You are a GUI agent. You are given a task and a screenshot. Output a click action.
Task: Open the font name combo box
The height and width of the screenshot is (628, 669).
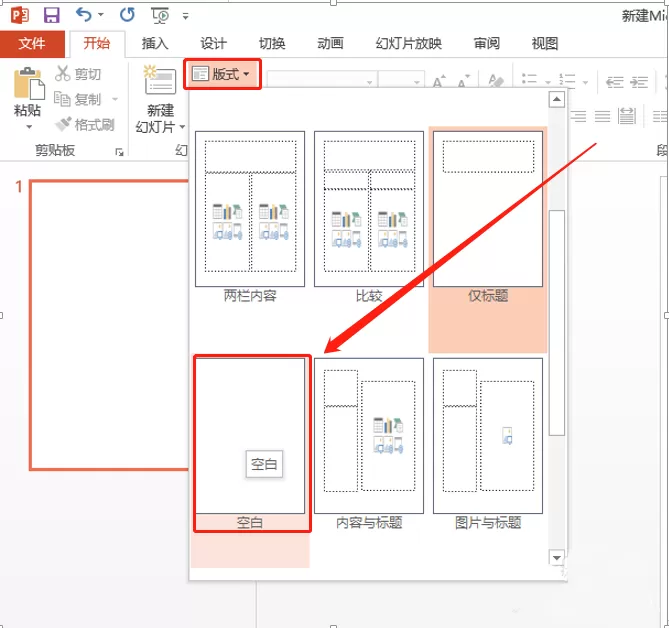point(322,80)
